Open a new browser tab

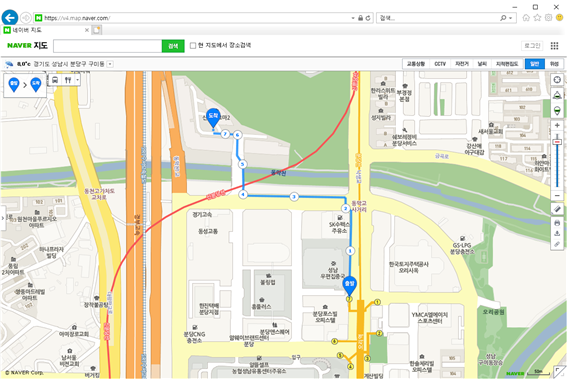pyautogui.click(x=97, y=30)
